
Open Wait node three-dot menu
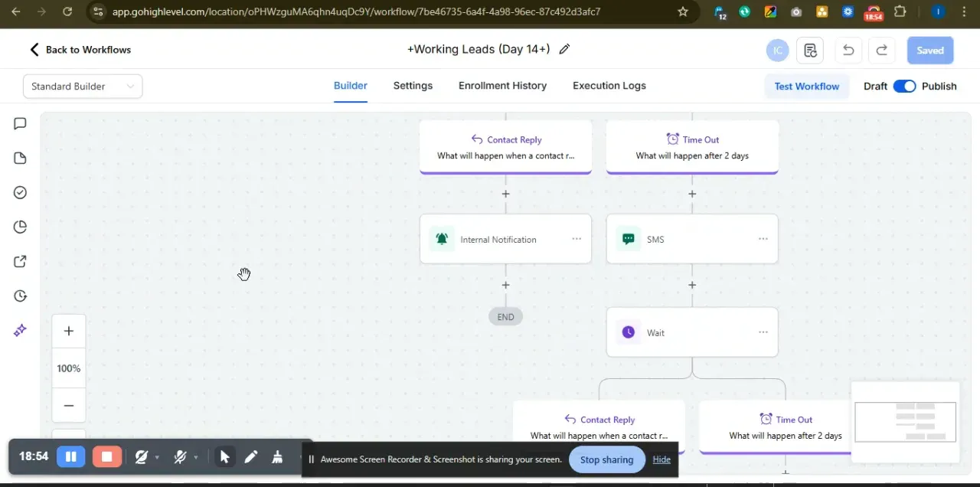763,332
